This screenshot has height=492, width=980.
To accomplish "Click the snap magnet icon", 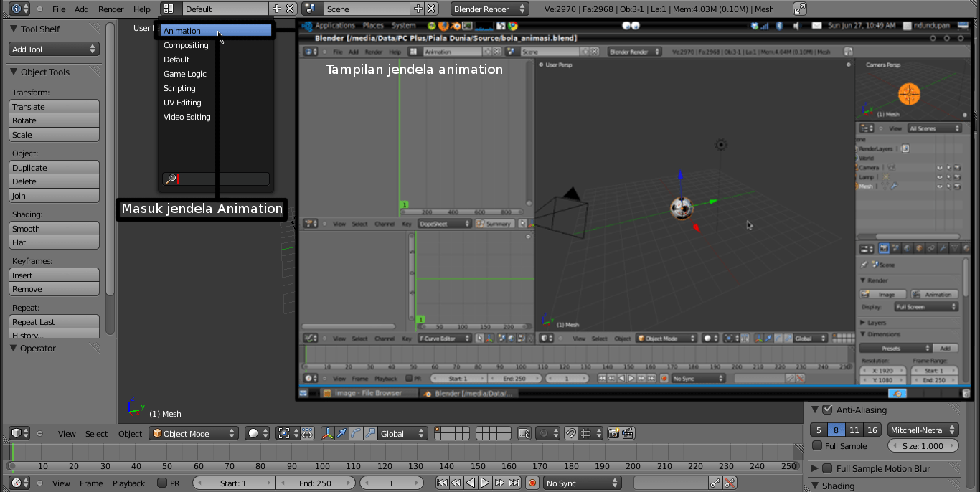I will point(570,434).
